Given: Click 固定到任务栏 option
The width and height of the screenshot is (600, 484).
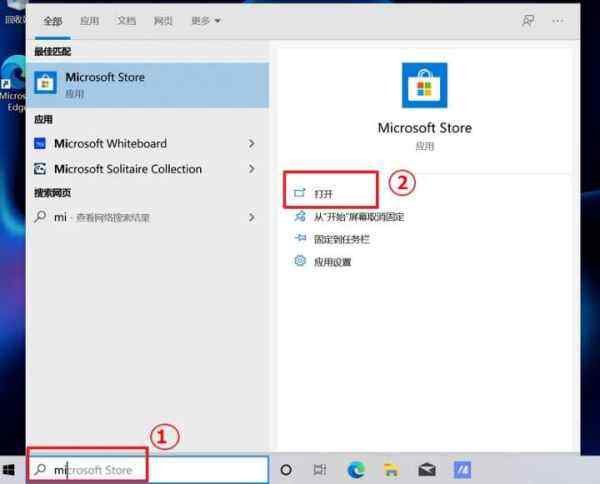Looking at the screenshot, I should coord(341,240).
